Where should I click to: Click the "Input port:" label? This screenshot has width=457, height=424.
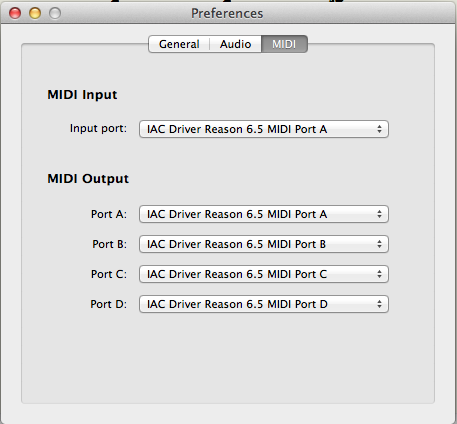tap(98, 128)
